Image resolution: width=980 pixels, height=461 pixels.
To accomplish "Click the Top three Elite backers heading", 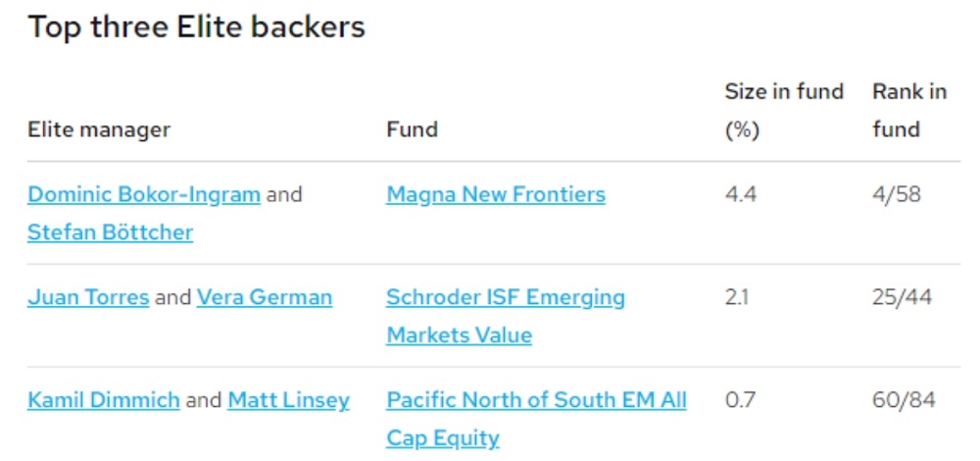I will (196, 27).
